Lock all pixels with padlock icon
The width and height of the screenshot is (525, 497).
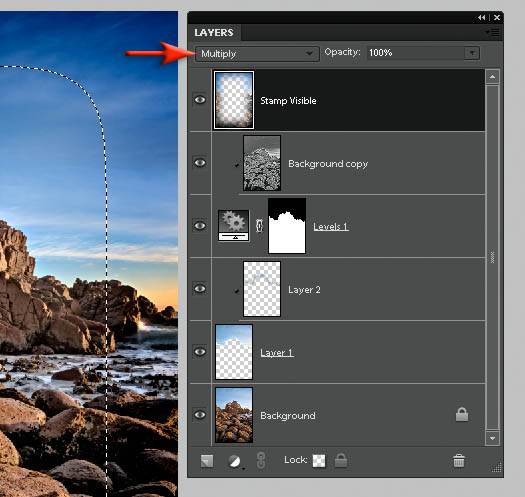click(x=341, y=460)
